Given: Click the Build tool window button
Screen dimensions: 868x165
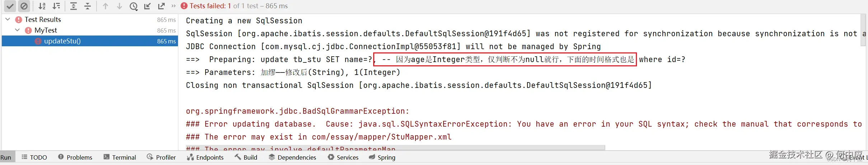Looking at the screenshot, I should click(x=246, y=157).
